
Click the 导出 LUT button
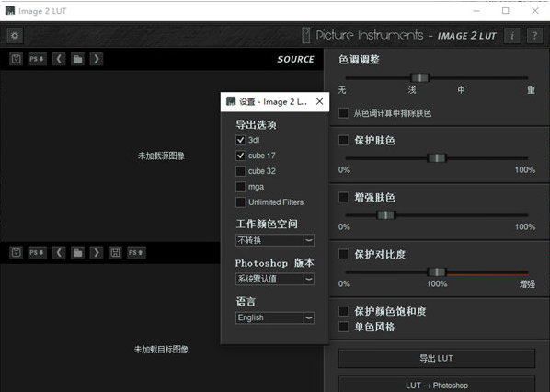click(437, 358)
